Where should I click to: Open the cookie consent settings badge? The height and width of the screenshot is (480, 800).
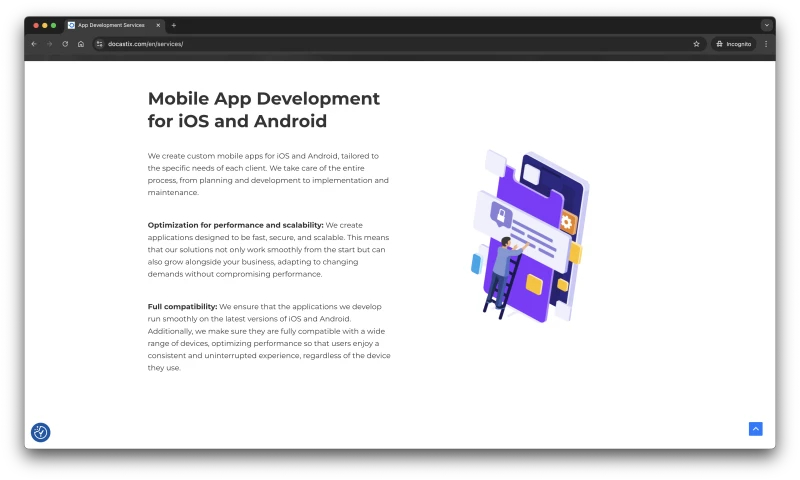[x=41, y=432]
